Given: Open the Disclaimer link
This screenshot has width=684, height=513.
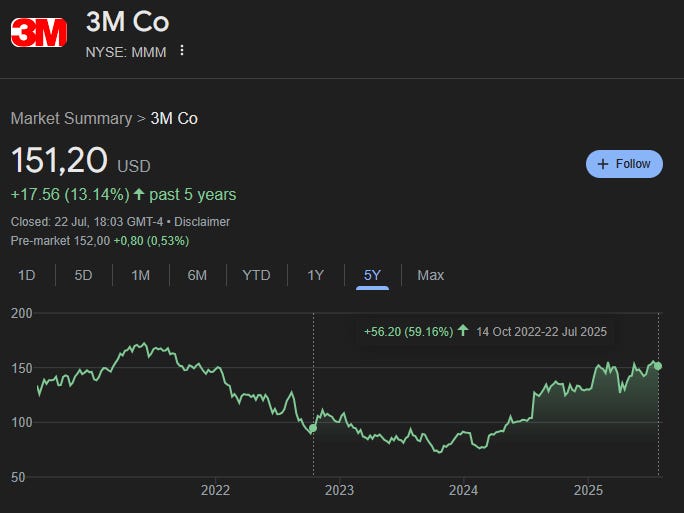Looking at the screenshot, I should pyautogui.click(x=202, y=222).
